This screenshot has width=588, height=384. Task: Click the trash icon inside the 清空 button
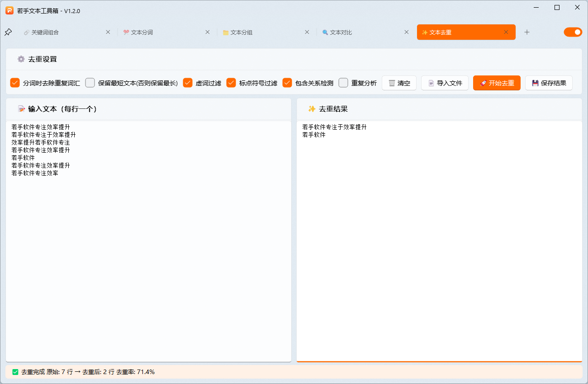[392, 83]
